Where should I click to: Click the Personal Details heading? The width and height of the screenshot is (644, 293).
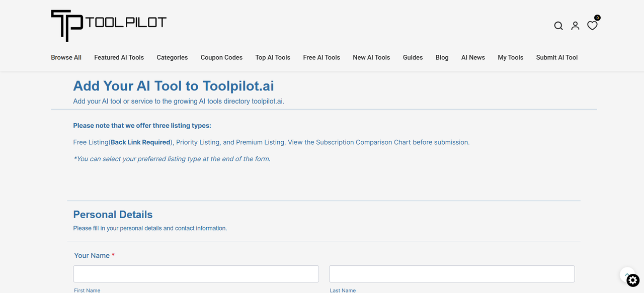tap(113, 215)
